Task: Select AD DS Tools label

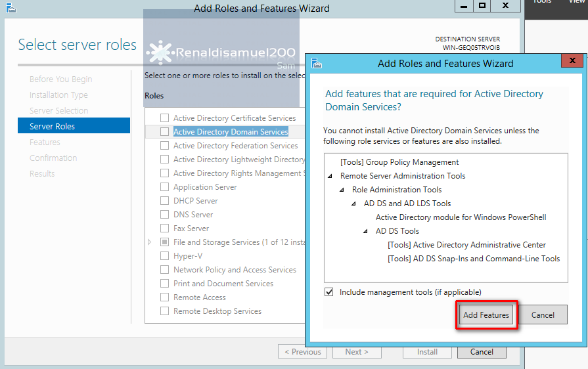Action: click(x=397, y=230)
